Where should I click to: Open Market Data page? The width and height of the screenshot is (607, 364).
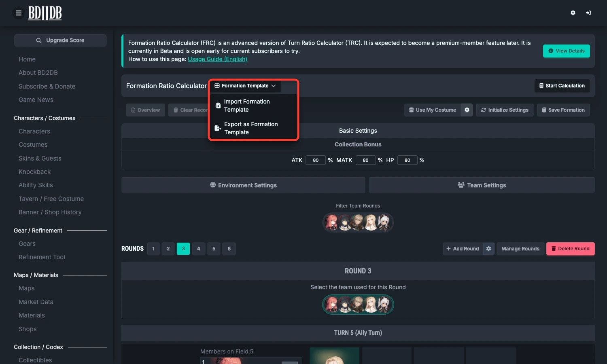[x=36, y=302]
